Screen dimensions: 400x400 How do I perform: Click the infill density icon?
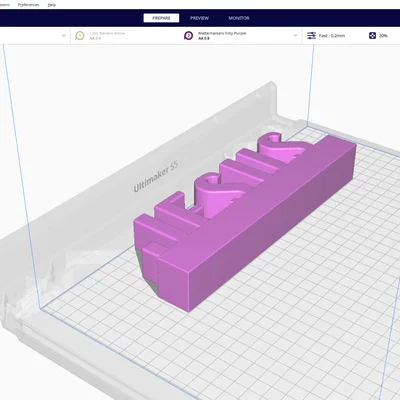pyautogui.click(x=372, y=36)
